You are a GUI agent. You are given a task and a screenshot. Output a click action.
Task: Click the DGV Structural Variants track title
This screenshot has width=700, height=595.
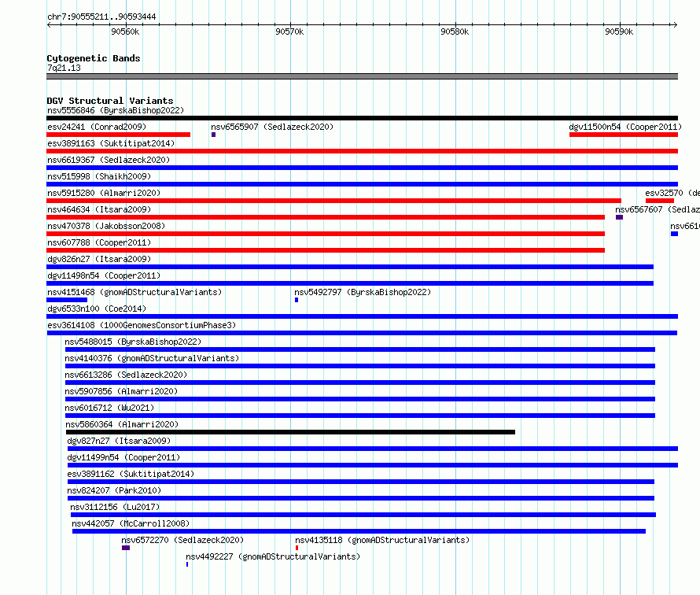(x=110, y=101)
